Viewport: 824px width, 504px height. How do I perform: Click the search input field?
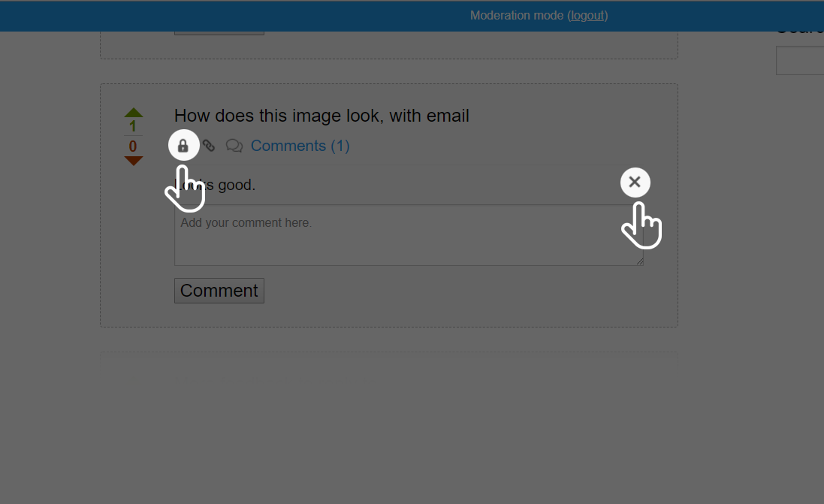[800, 61]
